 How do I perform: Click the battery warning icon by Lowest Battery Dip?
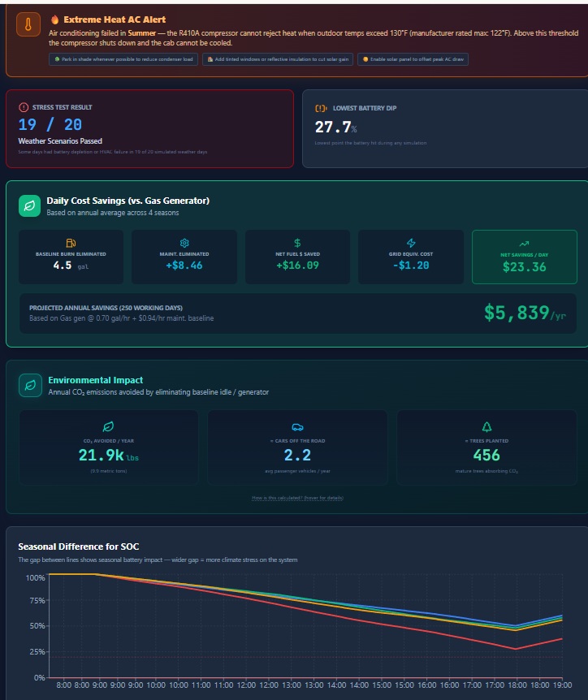tap(321, 108)
